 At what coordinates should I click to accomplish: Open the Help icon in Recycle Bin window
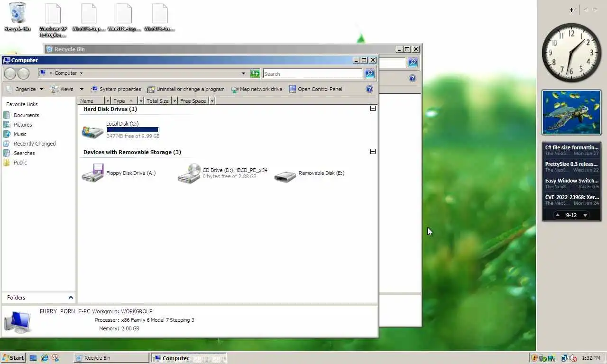coord(413,78)
